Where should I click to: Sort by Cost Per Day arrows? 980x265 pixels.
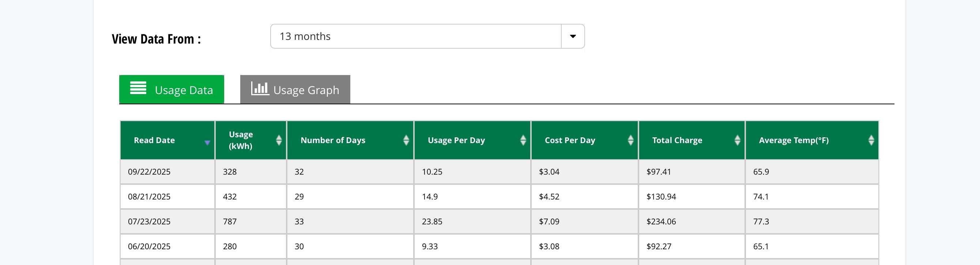630,140
